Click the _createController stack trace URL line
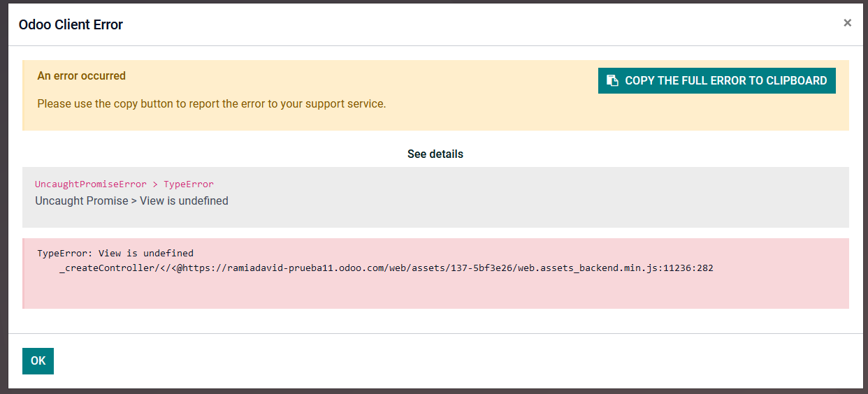Viewport: 868px width, 394px height. coord(386,268)
